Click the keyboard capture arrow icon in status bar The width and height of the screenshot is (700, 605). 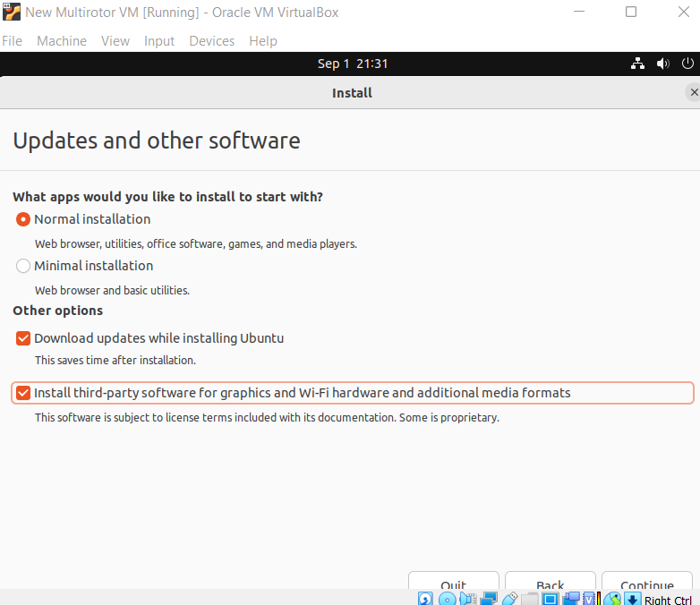click(x=633, y=599)
